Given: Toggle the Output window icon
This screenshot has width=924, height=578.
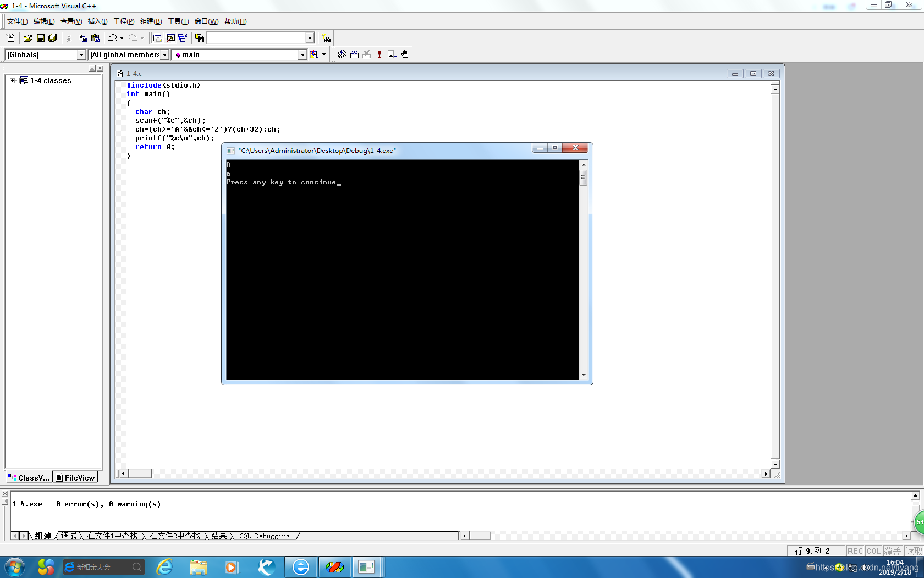Looking at the screenshot, I should (x=170, y=38).
